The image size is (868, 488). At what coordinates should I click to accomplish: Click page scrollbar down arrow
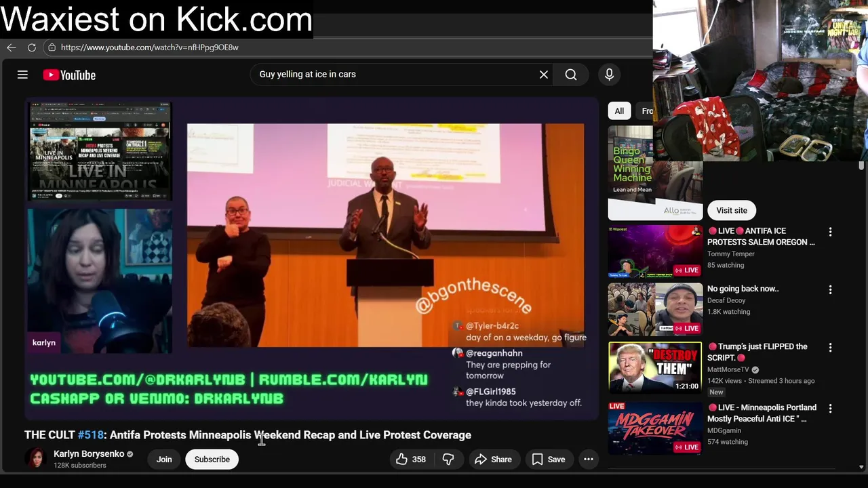[861, 466]
